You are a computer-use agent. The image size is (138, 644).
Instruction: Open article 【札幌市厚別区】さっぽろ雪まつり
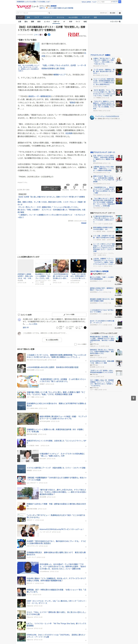coord(63,380)
